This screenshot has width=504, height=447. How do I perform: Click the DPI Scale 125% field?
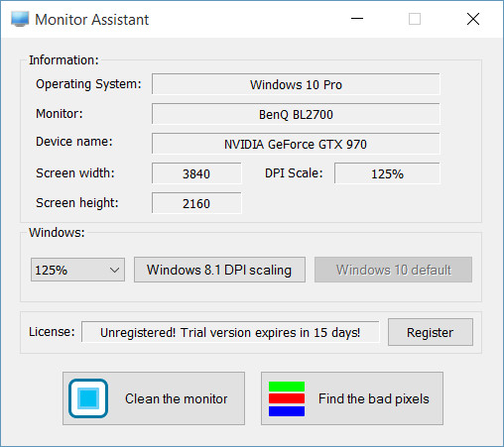tap(387, 173)
